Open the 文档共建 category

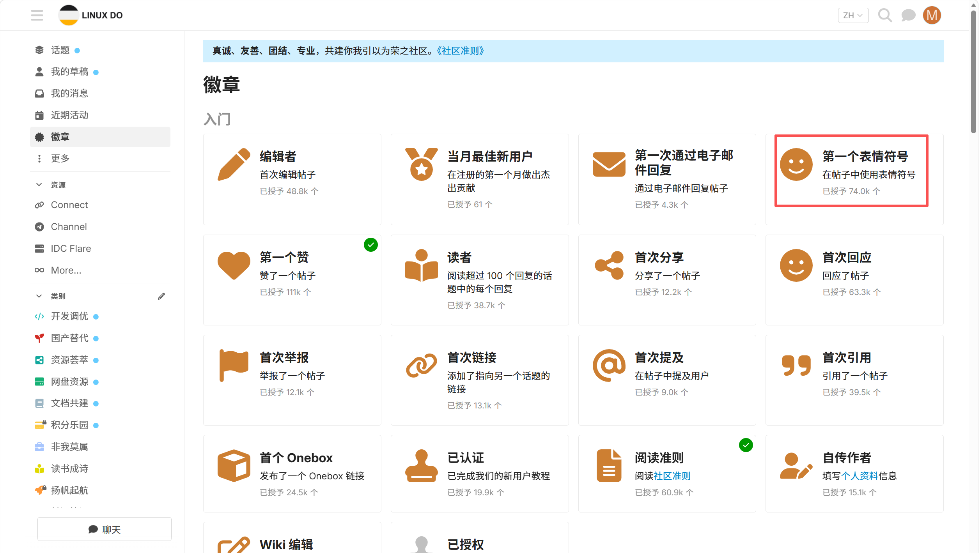pyautogui.click(x=100, y=403)
